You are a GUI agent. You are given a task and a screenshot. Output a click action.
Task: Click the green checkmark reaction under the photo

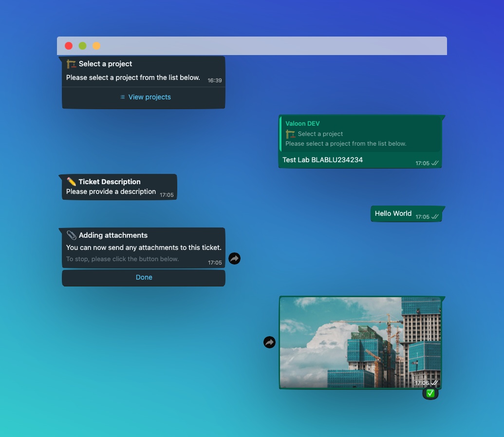(430, 394)
